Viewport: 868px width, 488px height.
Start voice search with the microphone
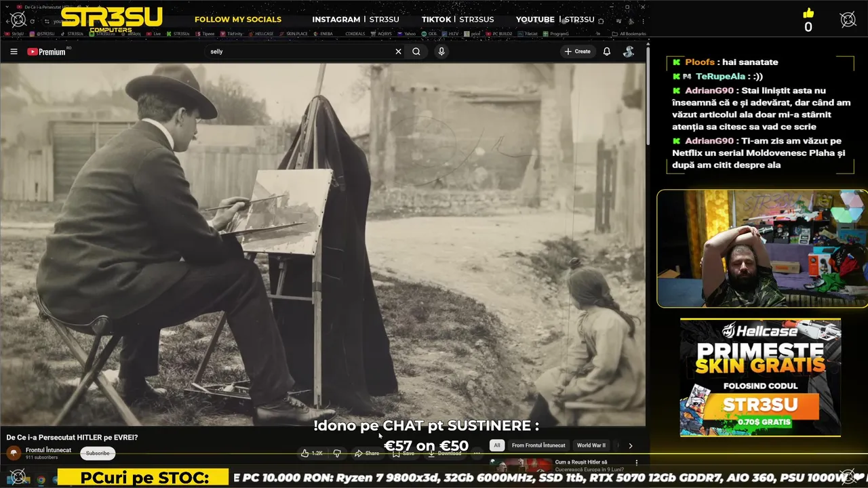[441, 52]
